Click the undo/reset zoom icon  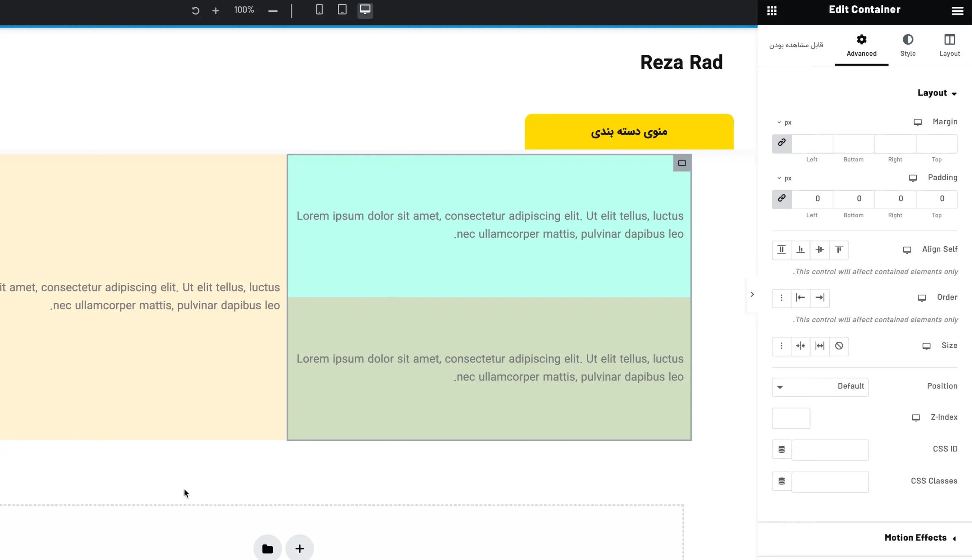[196, 11]
